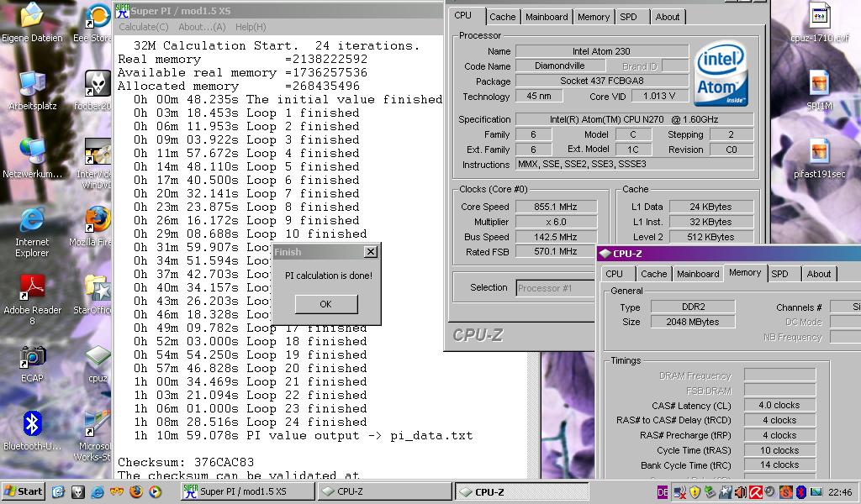Open Processor #1 selection dropdown
The image size is (861, 504).
(556, 288)
